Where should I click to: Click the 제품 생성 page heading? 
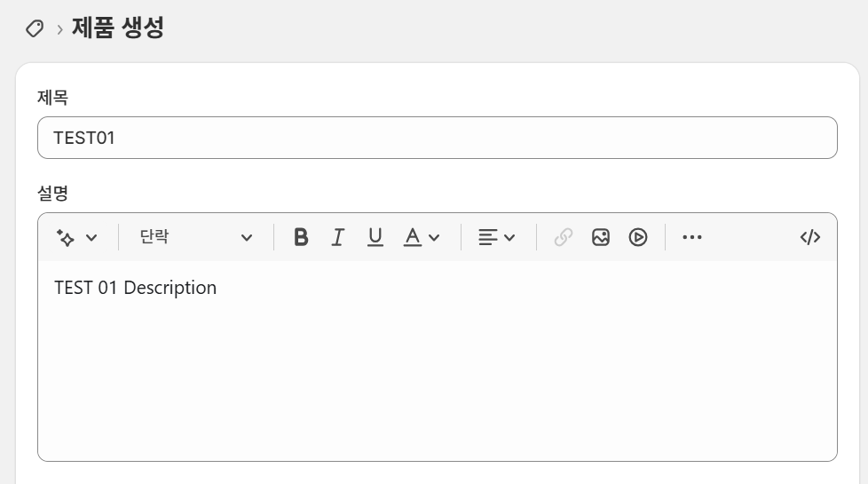coord(118,28)
